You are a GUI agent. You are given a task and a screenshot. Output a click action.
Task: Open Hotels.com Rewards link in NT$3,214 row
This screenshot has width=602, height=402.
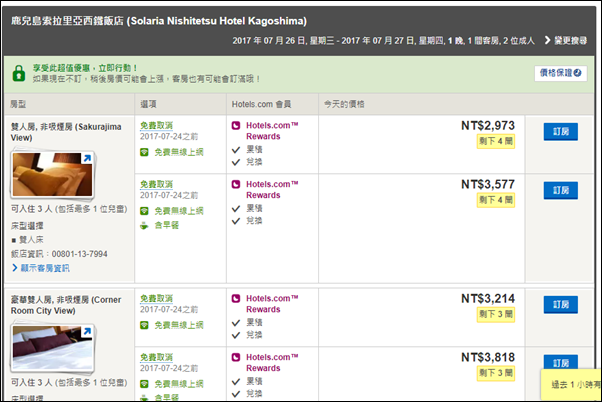[x=272, y=304]
